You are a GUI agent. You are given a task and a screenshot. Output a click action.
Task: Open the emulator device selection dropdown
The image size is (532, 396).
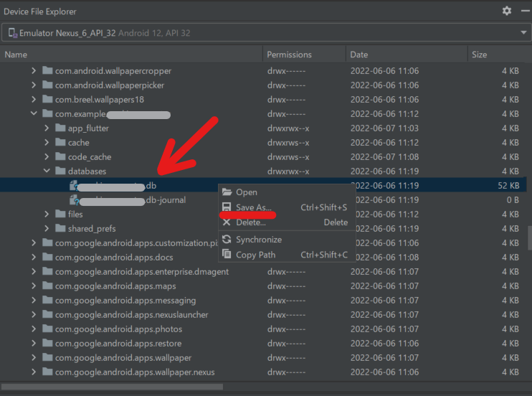click(x=523, y=32)
